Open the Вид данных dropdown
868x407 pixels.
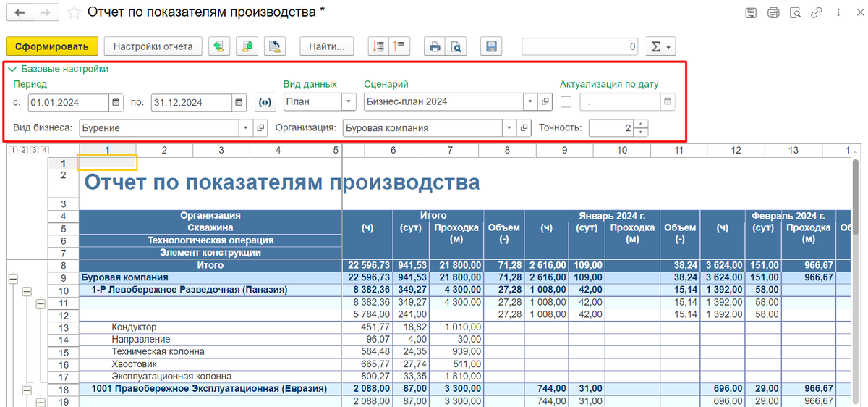point(349,102)
